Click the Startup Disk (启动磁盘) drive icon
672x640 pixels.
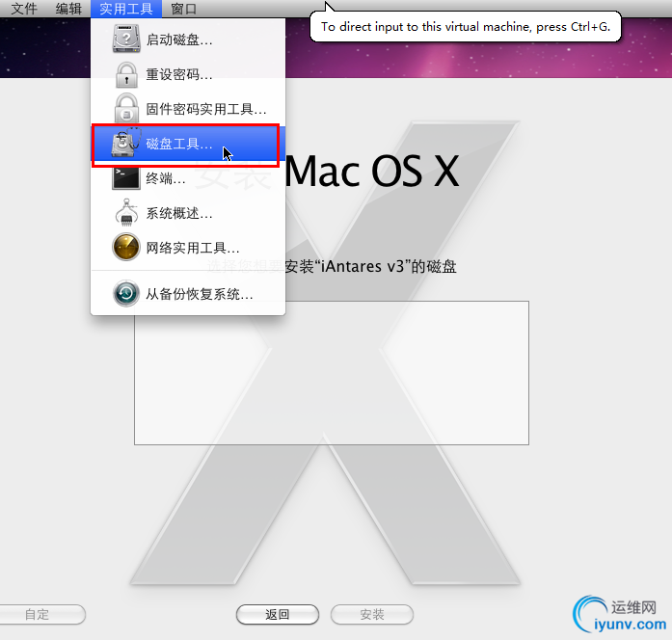(x=126, y=39)
